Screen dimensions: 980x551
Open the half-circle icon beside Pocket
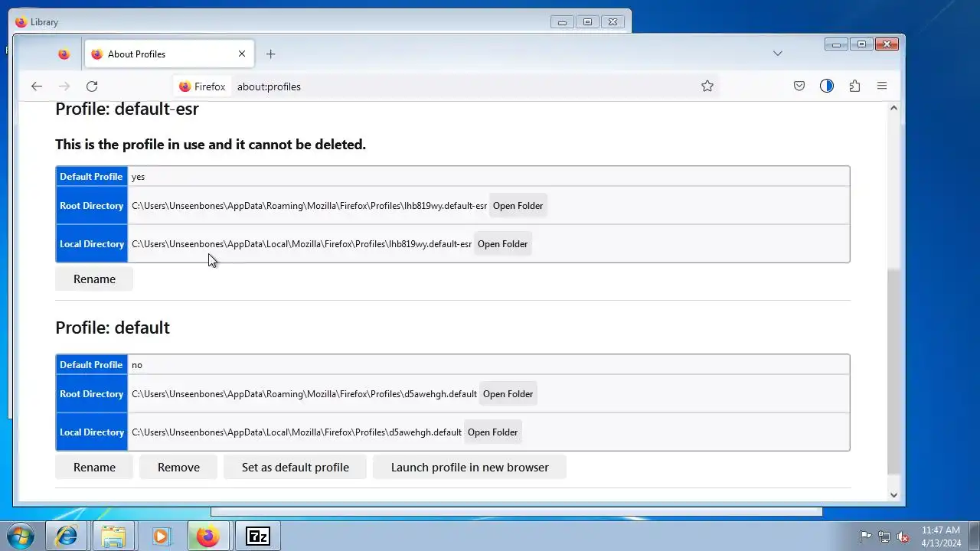click(x=827, y=86)
